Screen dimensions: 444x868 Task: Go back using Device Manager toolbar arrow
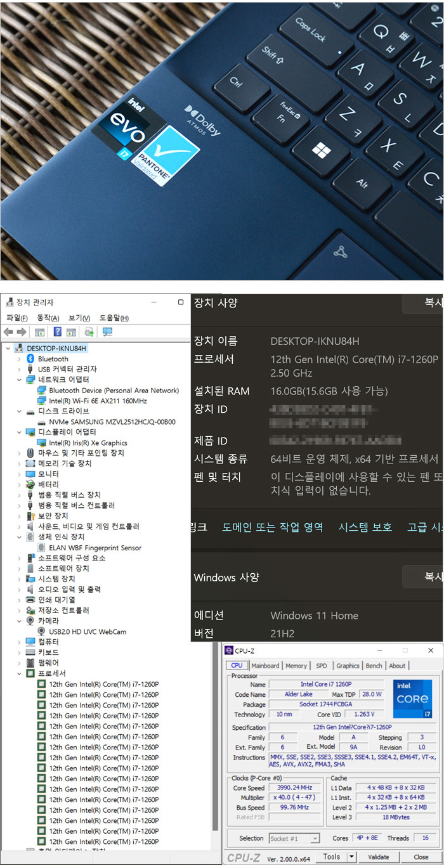[x=8, y=332]
